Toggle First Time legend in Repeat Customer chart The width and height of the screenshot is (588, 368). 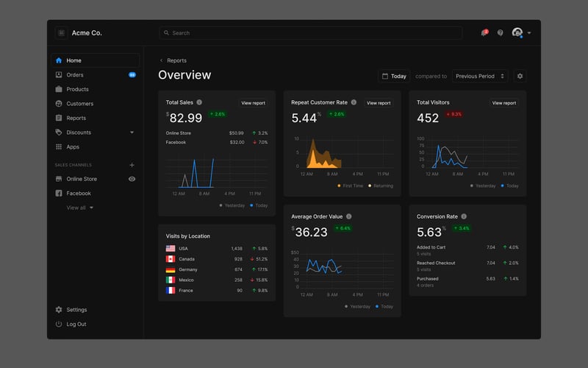click(351, 186)
